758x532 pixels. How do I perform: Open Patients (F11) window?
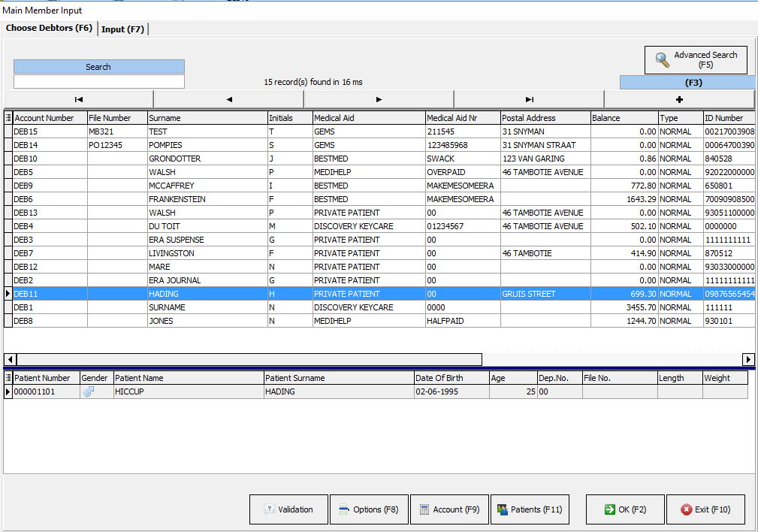coord(529,509)
